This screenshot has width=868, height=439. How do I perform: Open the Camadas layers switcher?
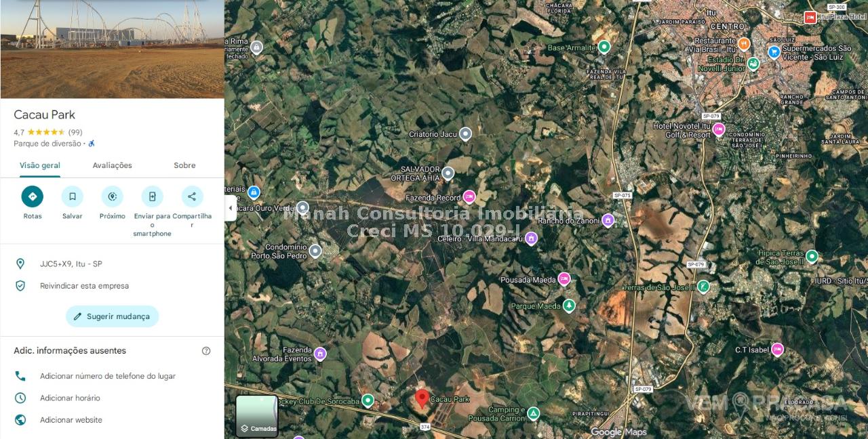coord(257,416)
